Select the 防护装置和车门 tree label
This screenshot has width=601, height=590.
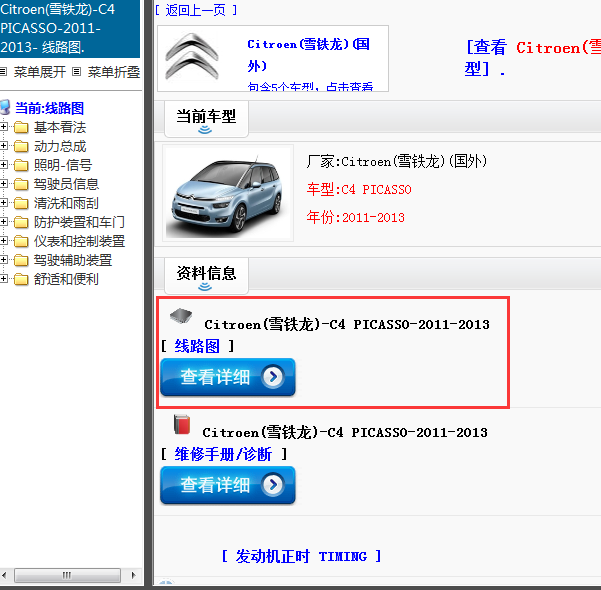click(79, 222)
